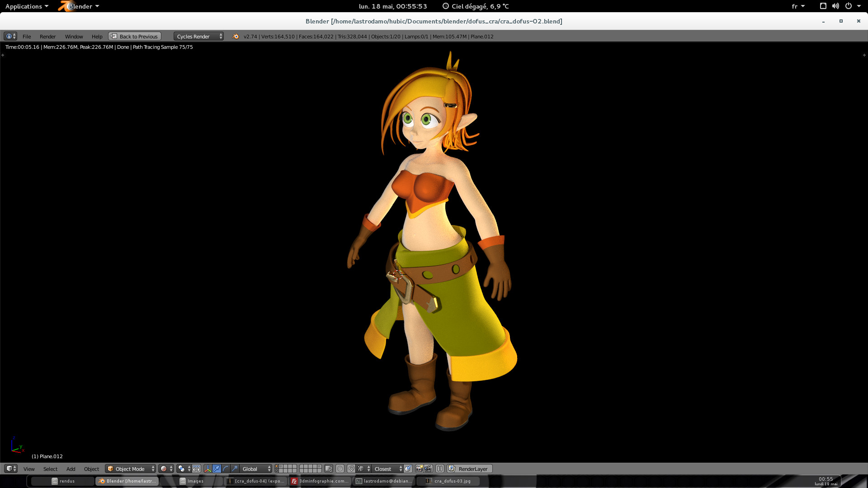The width and height of the screenshot is (868, 488).
Task: Toggle lock layers to scene button
Action: point(329,469)
